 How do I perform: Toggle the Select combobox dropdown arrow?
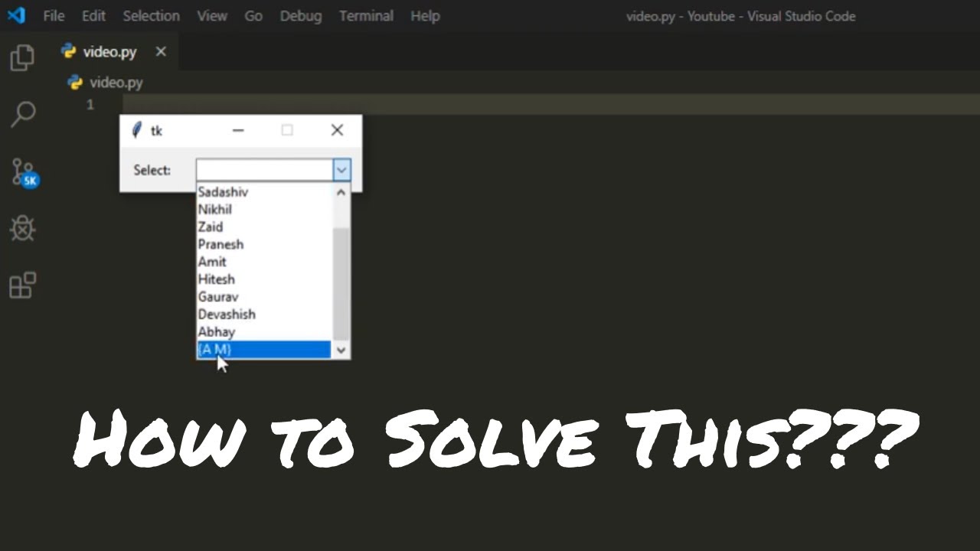[341, 170]
